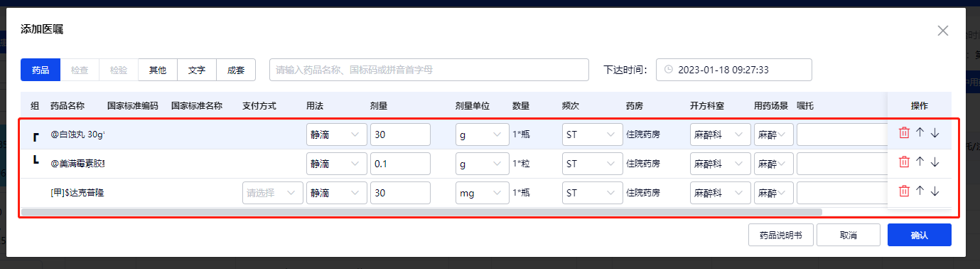Select the drug name [甲]$达克普隆
The image size is (980, 269).
click(77, 193)
